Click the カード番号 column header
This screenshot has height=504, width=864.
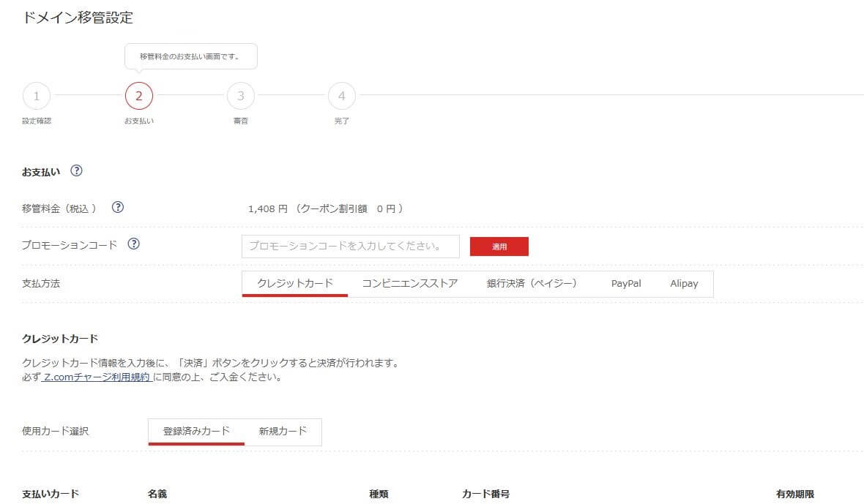[485, 494]
